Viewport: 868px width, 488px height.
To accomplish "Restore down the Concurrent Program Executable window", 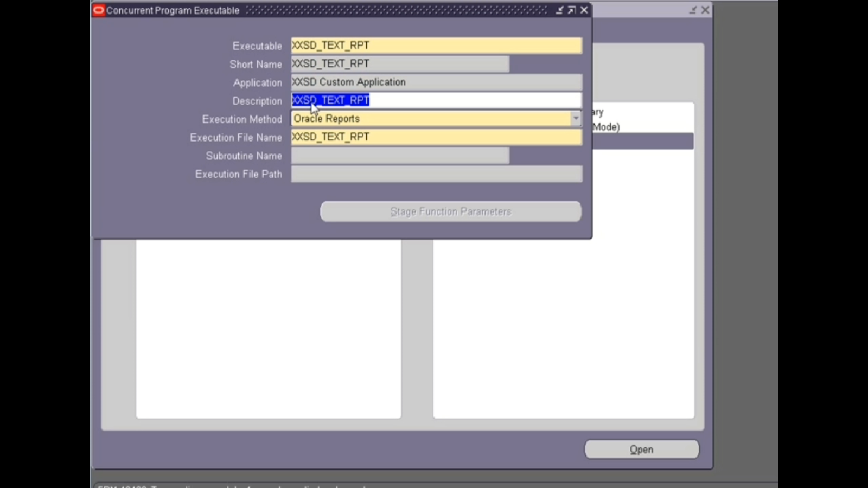I will click(x=571, y=10).
